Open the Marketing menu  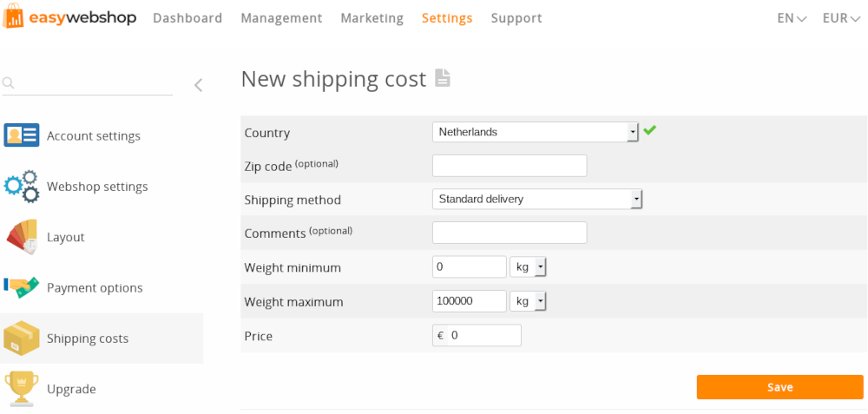click(372, 18)
